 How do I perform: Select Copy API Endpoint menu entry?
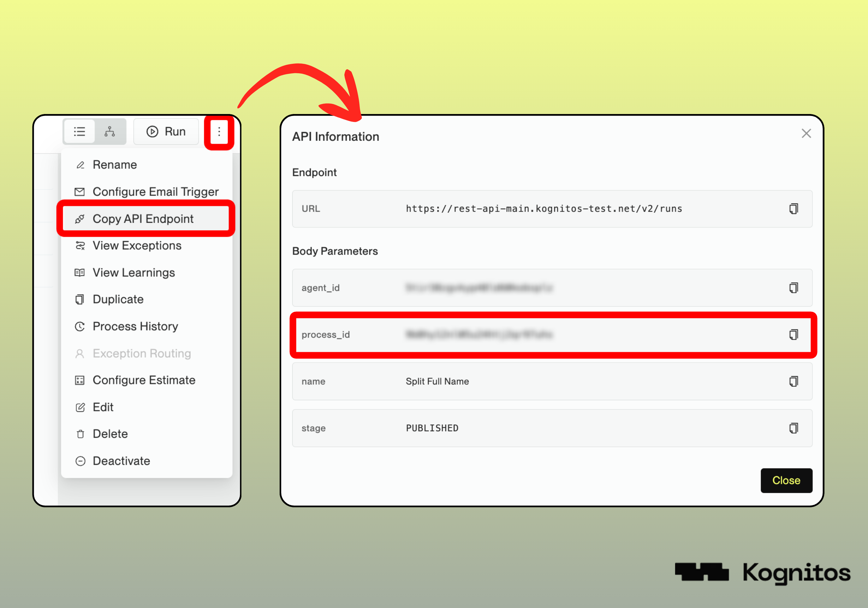143,219
